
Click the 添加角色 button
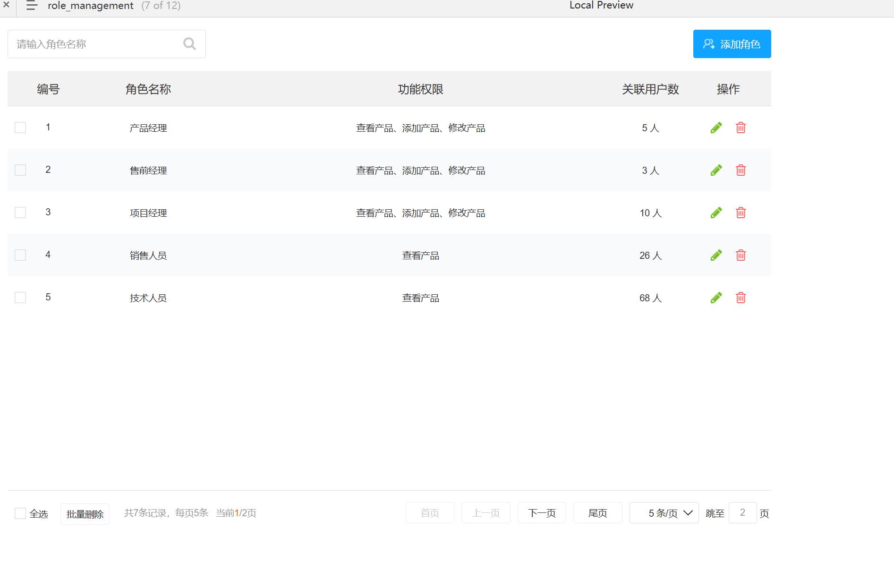tap(732, 44)
